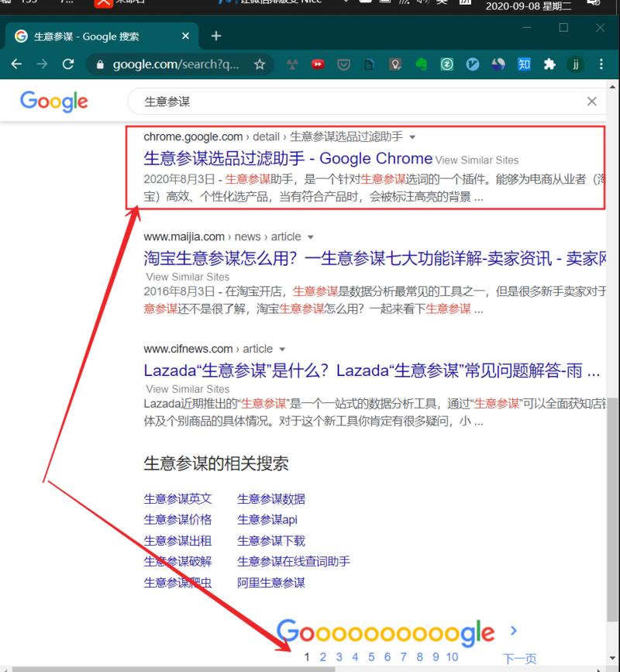Click the 下一页 next page link
This screenshot has width=620, height=672.
click(x=519, y=658)
